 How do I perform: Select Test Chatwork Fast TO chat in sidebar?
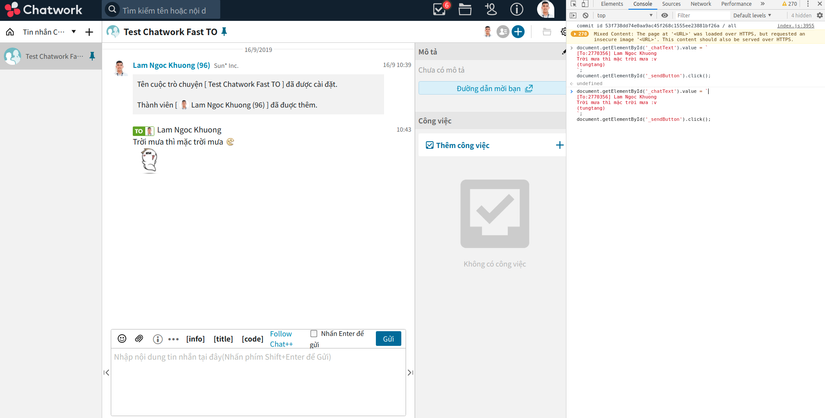tap(51, 56)
